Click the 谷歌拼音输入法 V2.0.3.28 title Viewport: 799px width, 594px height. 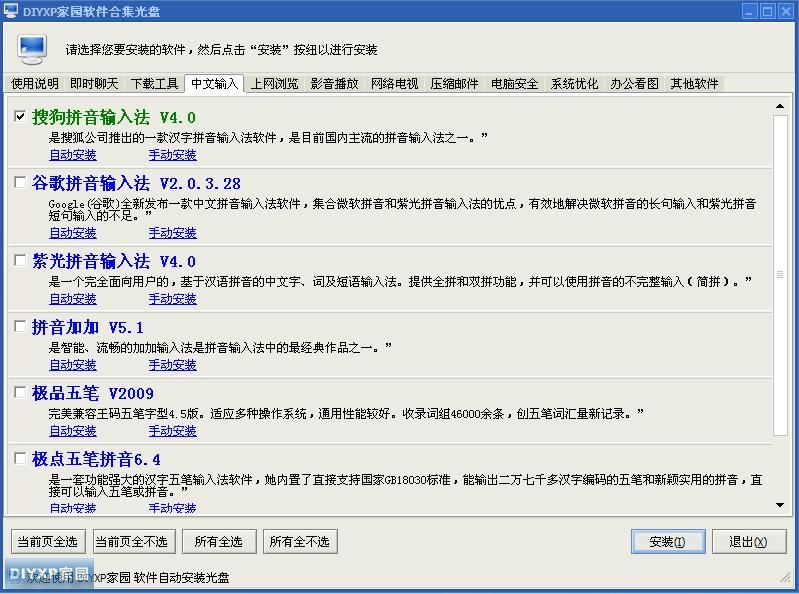(x=136, y=183)
